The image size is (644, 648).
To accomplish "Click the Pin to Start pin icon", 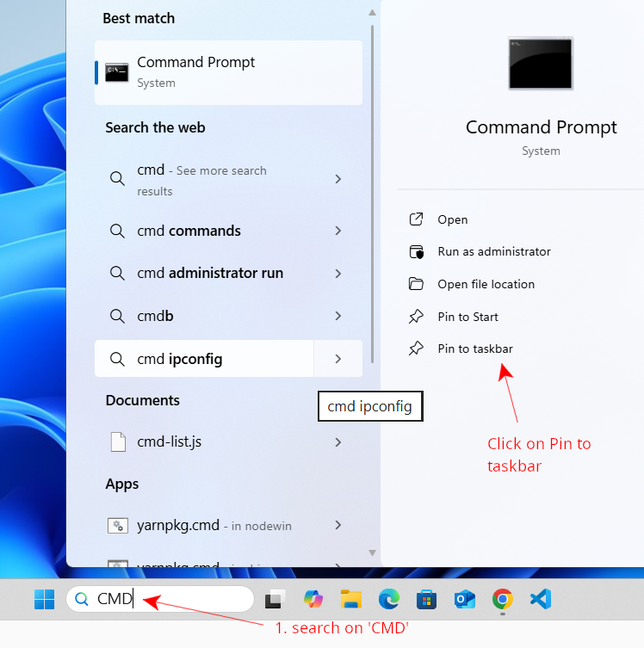I will (416, 317).
